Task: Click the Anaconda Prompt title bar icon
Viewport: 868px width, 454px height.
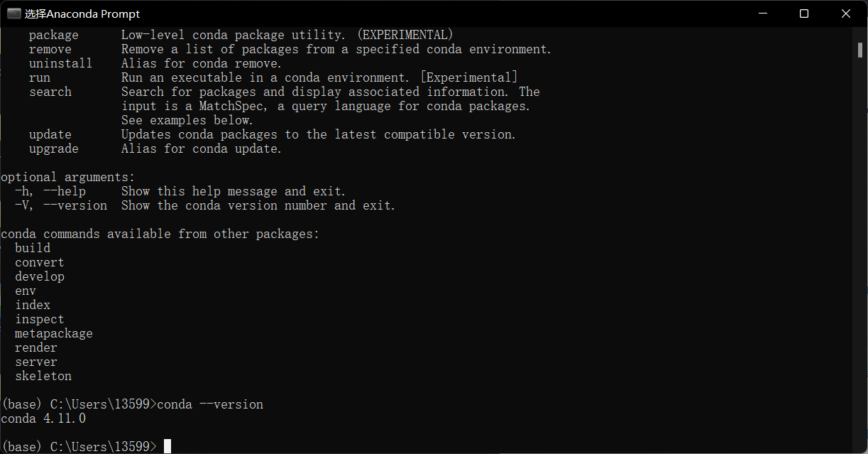Action: point(12,13)
